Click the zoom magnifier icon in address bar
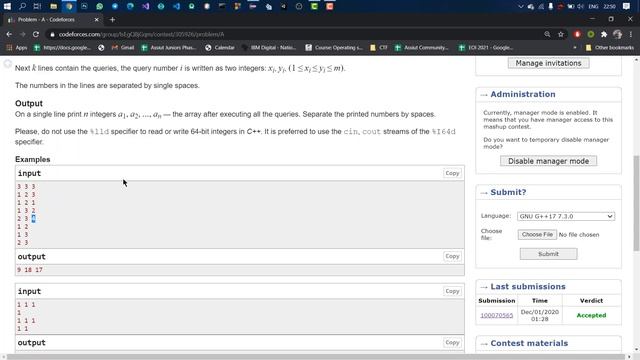 547,34
